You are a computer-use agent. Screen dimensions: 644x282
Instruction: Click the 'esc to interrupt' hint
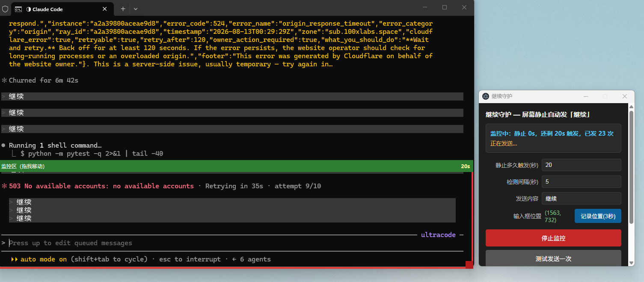190,259
